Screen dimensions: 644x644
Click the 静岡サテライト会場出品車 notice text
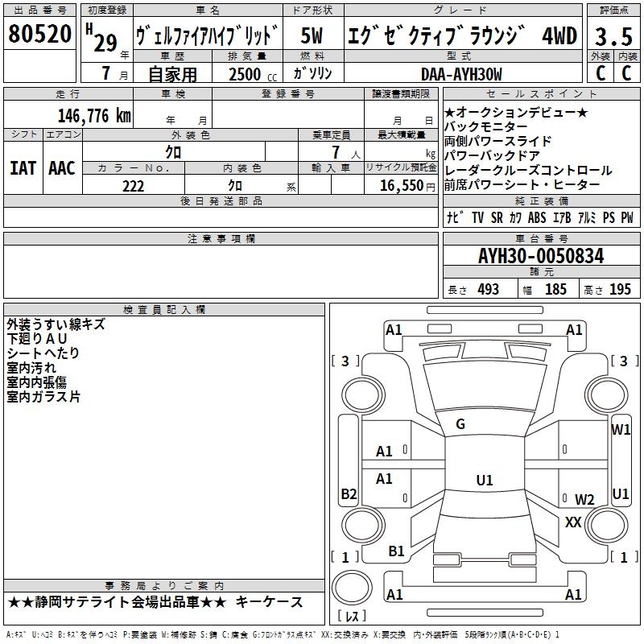[119, 603]
